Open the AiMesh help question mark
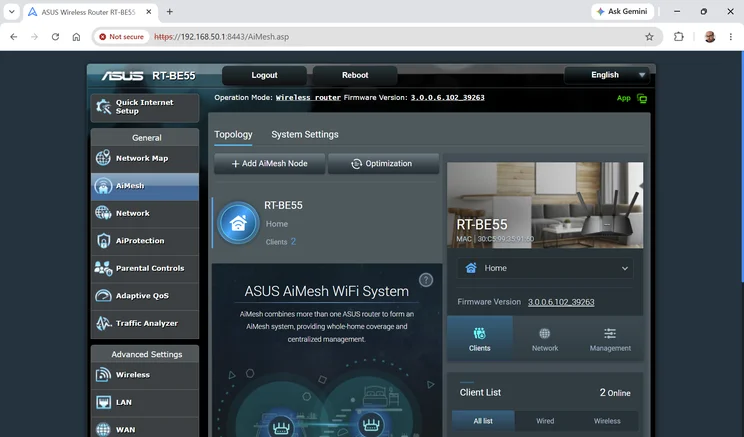 [426, 280]
